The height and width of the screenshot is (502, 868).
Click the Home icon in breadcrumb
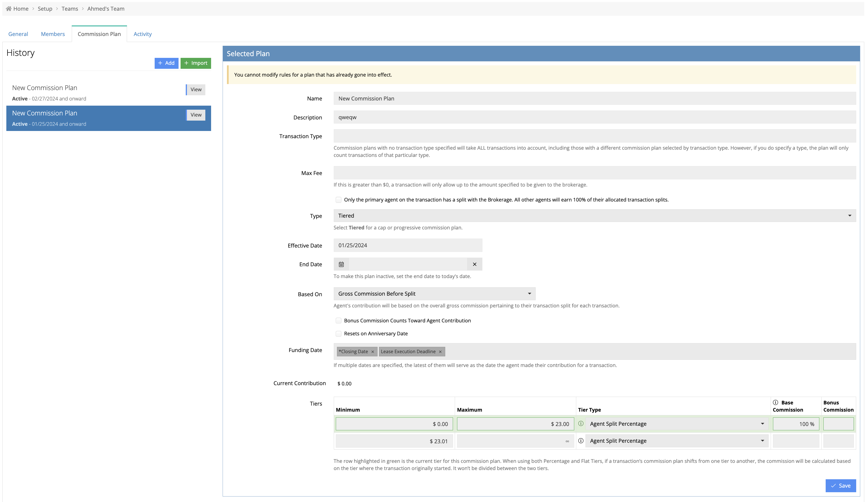[x=9, y=9]
